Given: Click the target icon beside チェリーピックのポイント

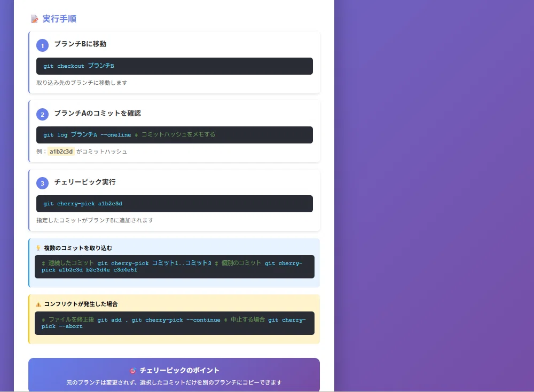Looking at the screenshot, I should pyautogui.click(x=133, y=371).
